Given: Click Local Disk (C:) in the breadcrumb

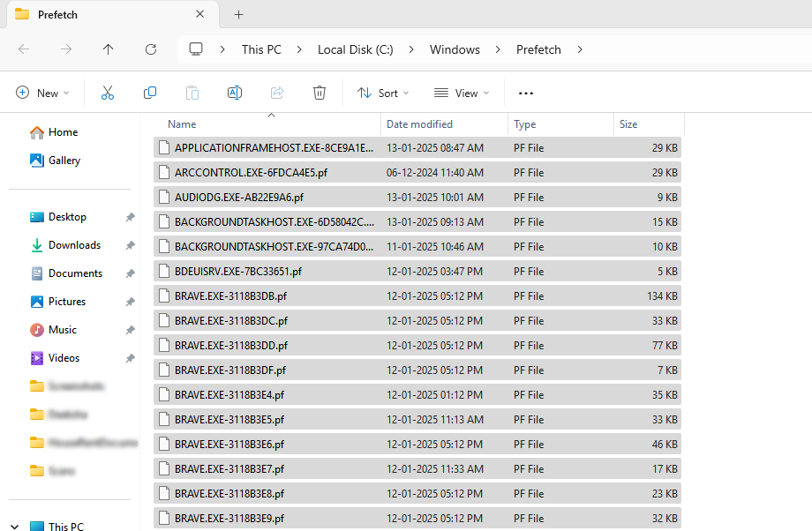Looking at the screenshot, I should [x=355, y=49].
